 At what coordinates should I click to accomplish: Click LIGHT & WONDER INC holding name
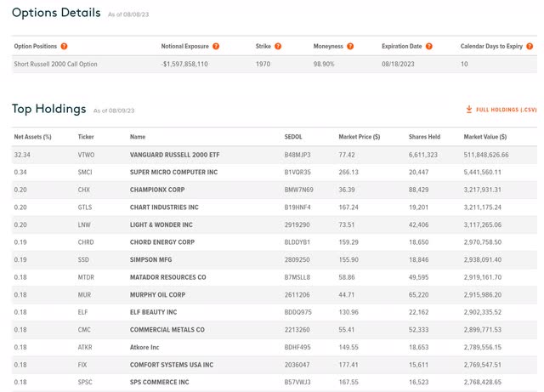161,225
